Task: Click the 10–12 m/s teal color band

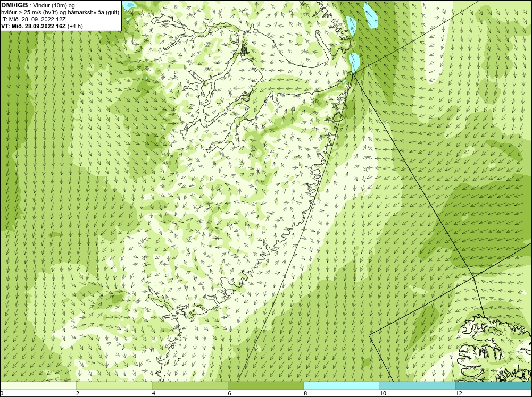Action: point(418,386)
